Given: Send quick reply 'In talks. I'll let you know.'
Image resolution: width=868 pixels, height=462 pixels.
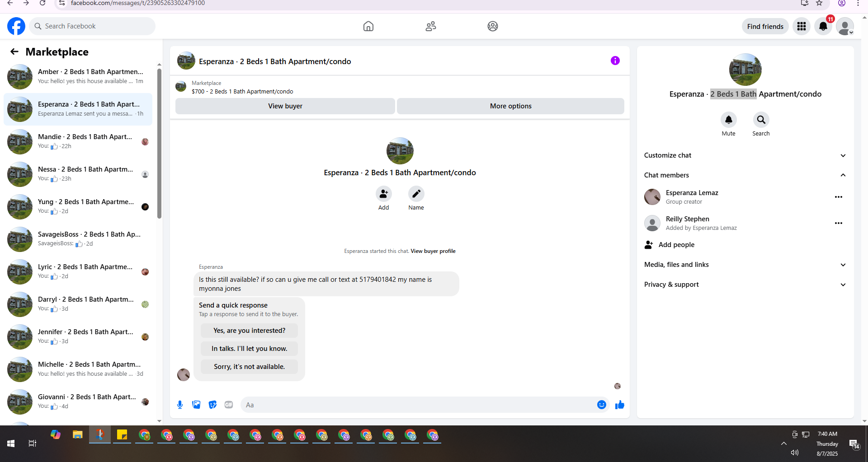Looking at the screenshot, I should 249,349.
